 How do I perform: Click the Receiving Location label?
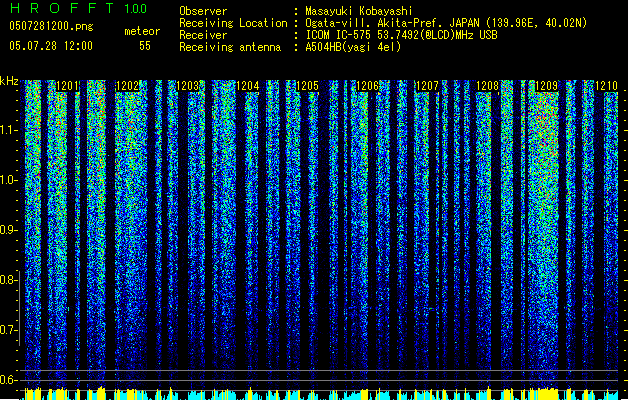(233, 23)
